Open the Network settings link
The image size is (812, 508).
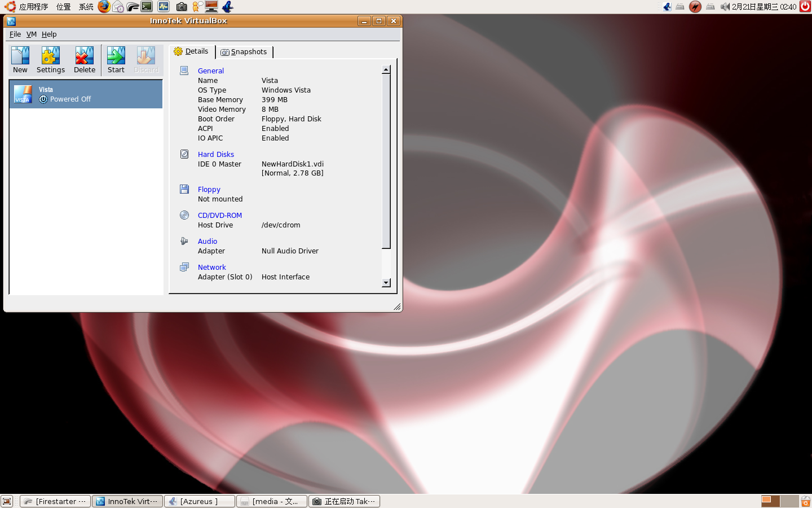click(x=212, y=268)
